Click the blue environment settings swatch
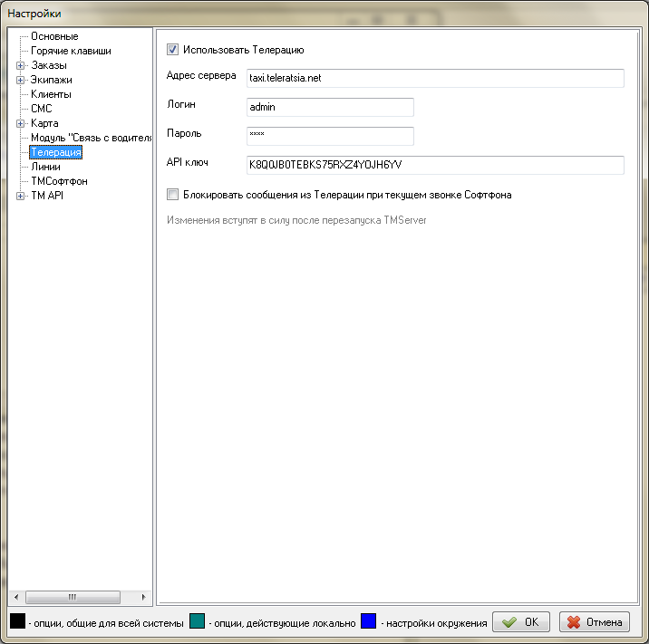Viewport: 649px width, 644px height. [x=368, y=621]
